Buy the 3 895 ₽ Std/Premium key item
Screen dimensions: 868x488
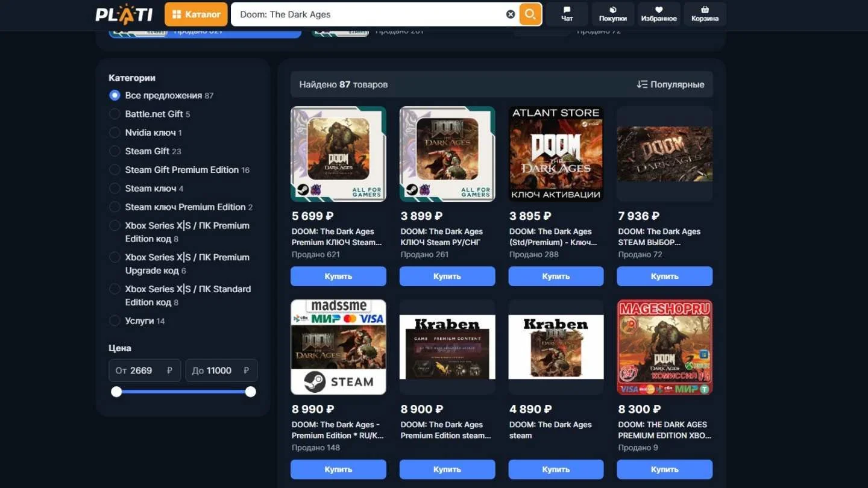pyautogui.click(x=556, y=277)
